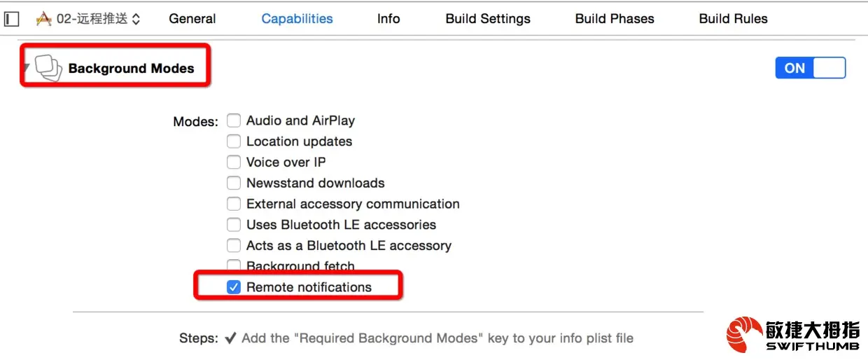The image size is (868, 360).
Task: Click the Xcode target app icon
Action: tap(43, 19)
